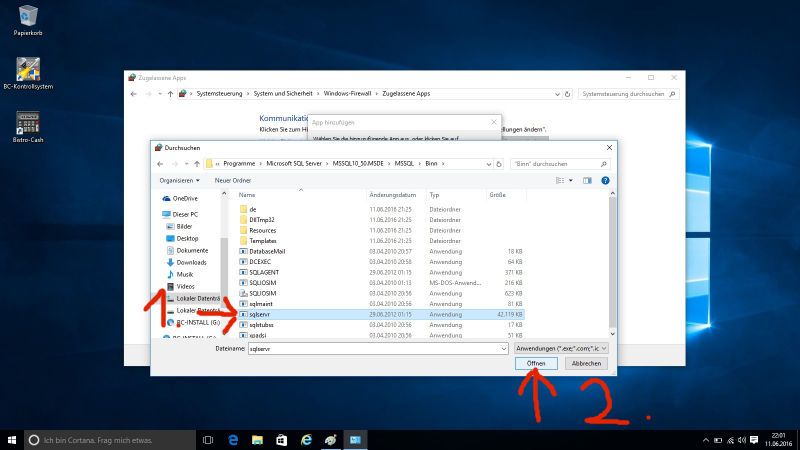Screen dimensions: 800x450
Task: Sort files by Änderungsdatum column header
Action: point(392,194)
